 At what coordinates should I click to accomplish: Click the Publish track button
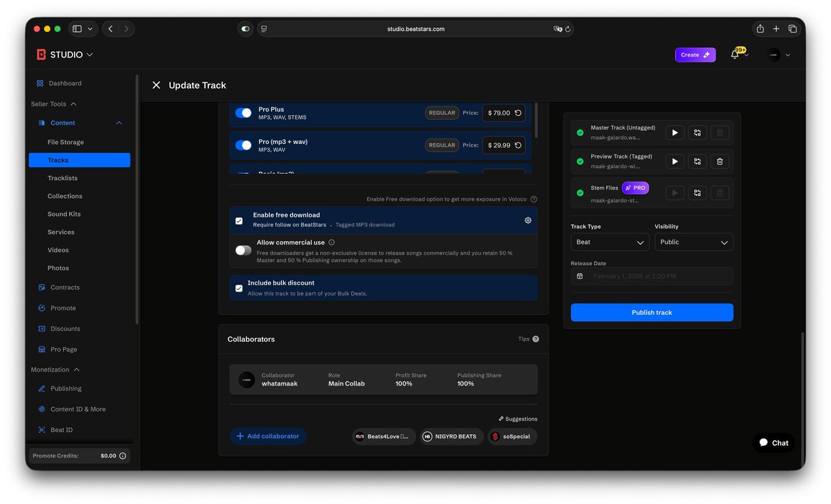pos(652,312)
